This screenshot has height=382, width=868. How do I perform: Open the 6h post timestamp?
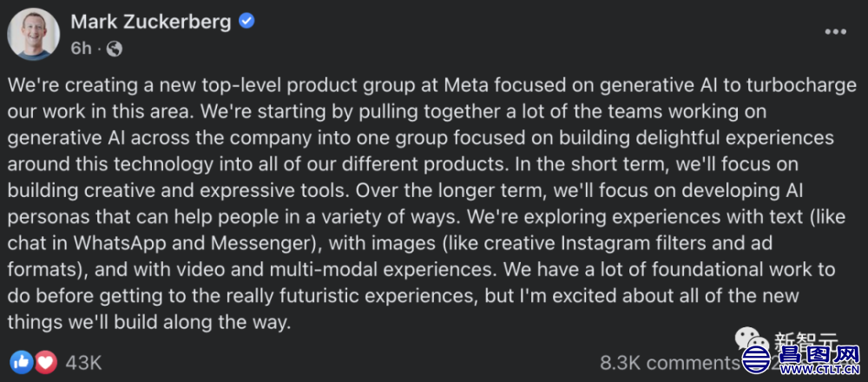pos(81,49)
